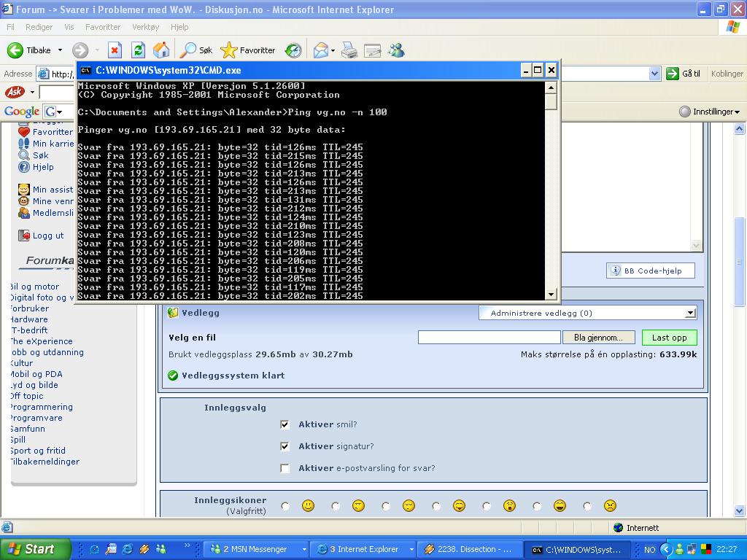
Task: Open the History toolbar icon
Action: click(x=293, y=50)
